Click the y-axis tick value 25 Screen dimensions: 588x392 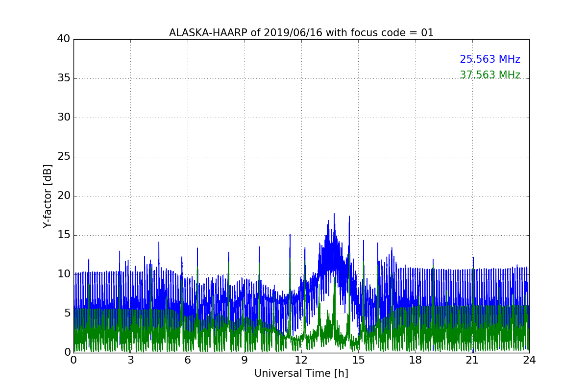[x=64, y=156]
